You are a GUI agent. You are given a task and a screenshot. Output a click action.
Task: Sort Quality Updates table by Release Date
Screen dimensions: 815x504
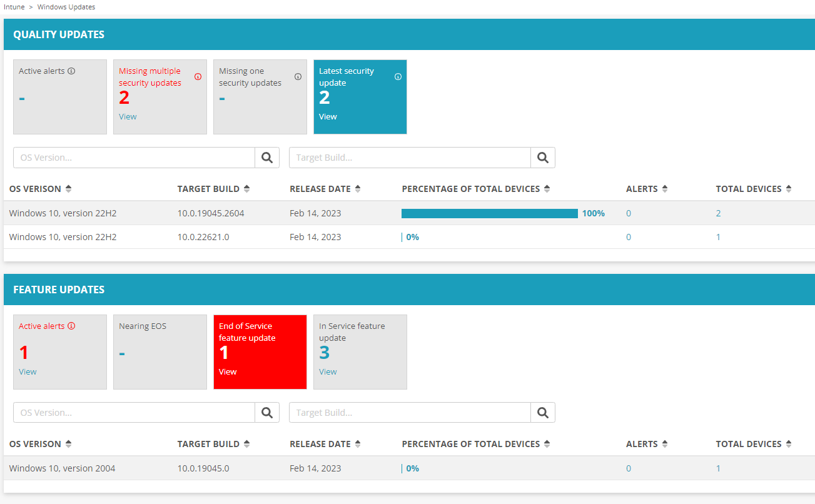(x=357, y=189)
